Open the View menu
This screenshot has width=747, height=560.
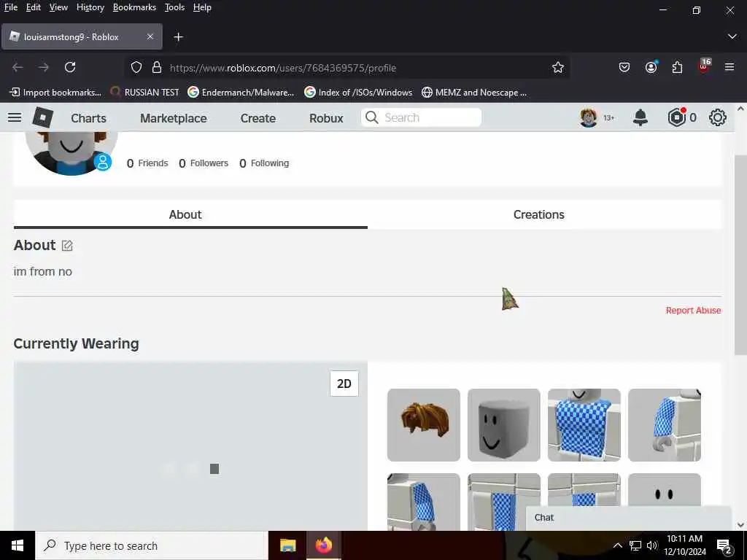(58, 7)
